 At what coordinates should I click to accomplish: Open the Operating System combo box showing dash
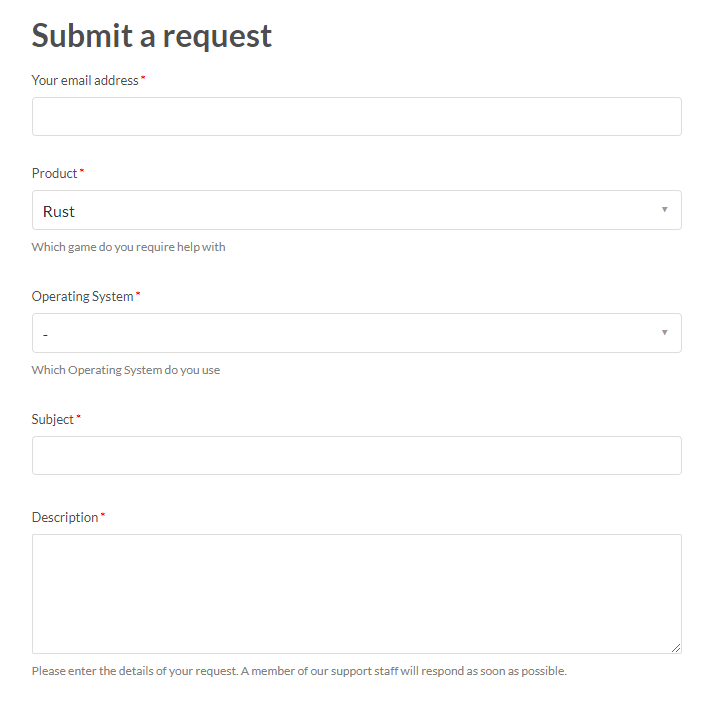[x=357, y=333]
